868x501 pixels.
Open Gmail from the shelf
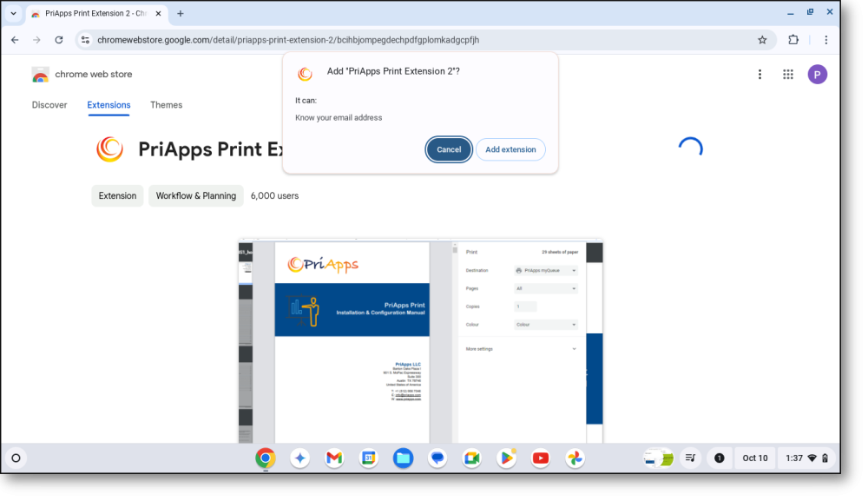click(334, 458)
